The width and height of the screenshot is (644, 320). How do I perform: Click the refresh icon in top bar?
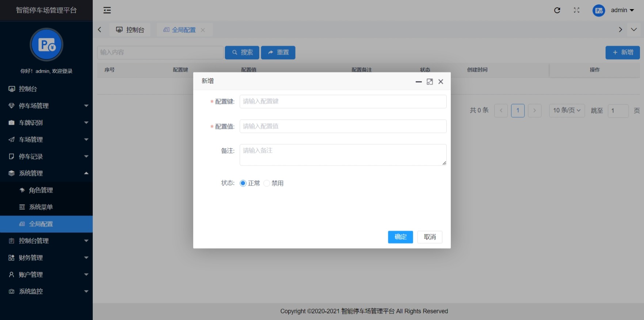(x=557, y=10)
